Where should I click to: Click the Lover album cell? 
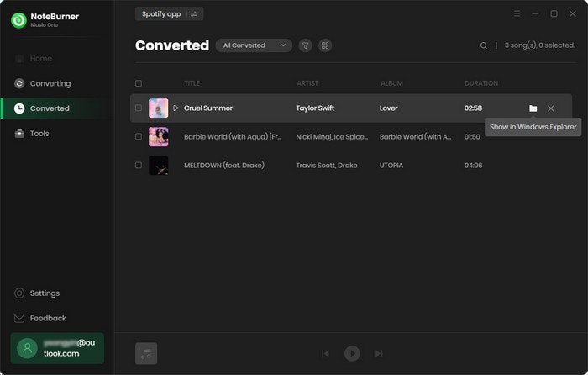point(388,108)
